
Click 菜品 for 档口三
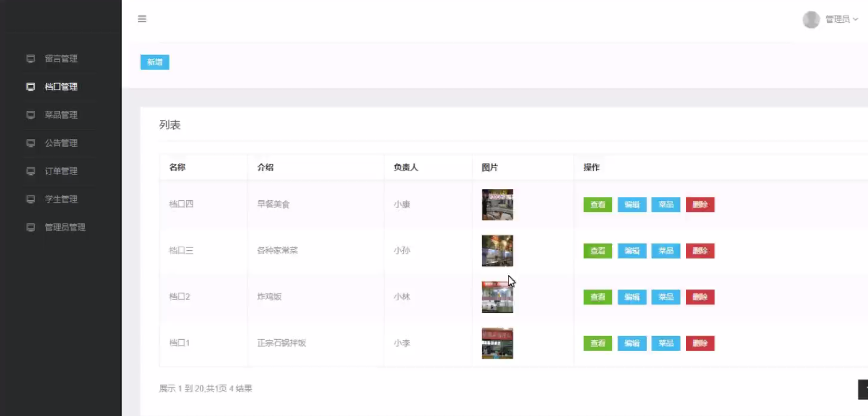666,251
